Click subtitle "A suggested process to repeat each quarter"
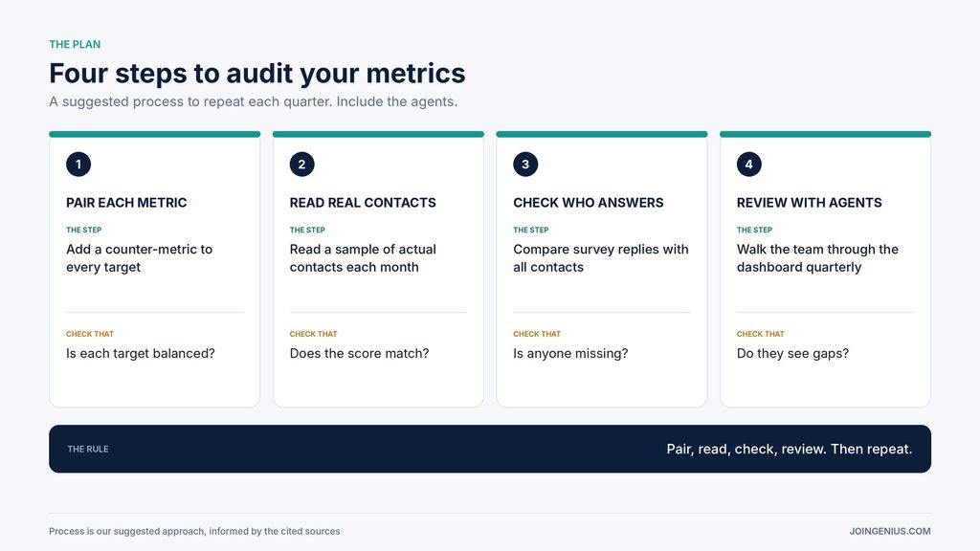980x551 pixels. pyautogui.click(x=190, y=101)
